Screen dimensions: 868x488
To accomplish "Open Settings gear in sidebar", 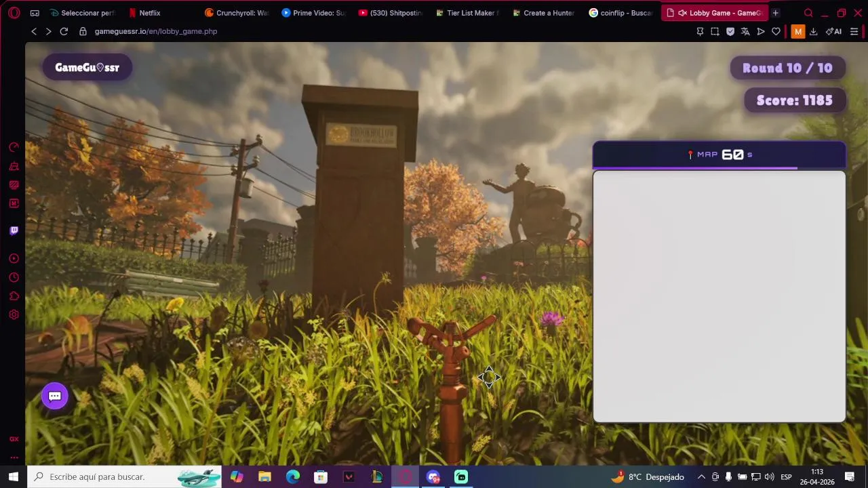I will (14, 314).
